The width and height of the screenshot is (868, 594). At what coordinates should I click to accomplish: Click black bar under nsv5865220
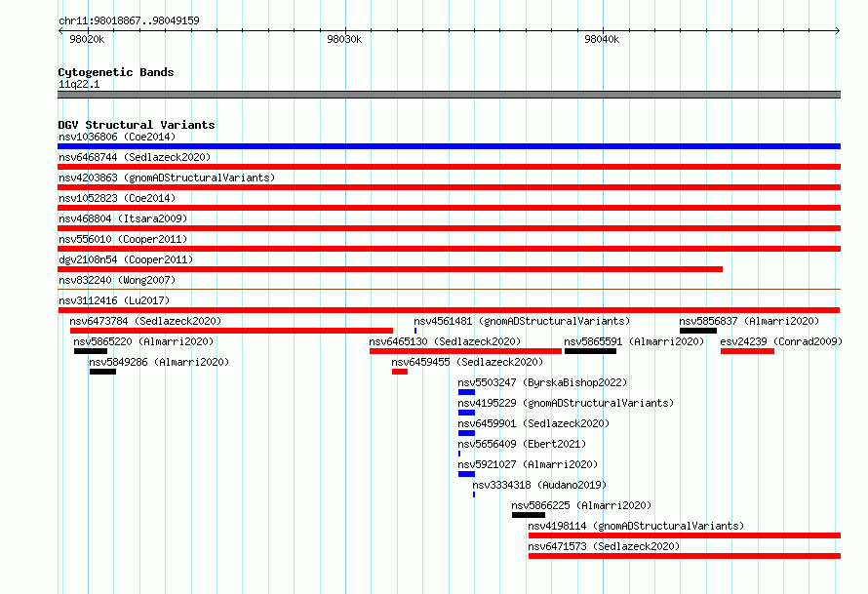[x=91, y=351]
